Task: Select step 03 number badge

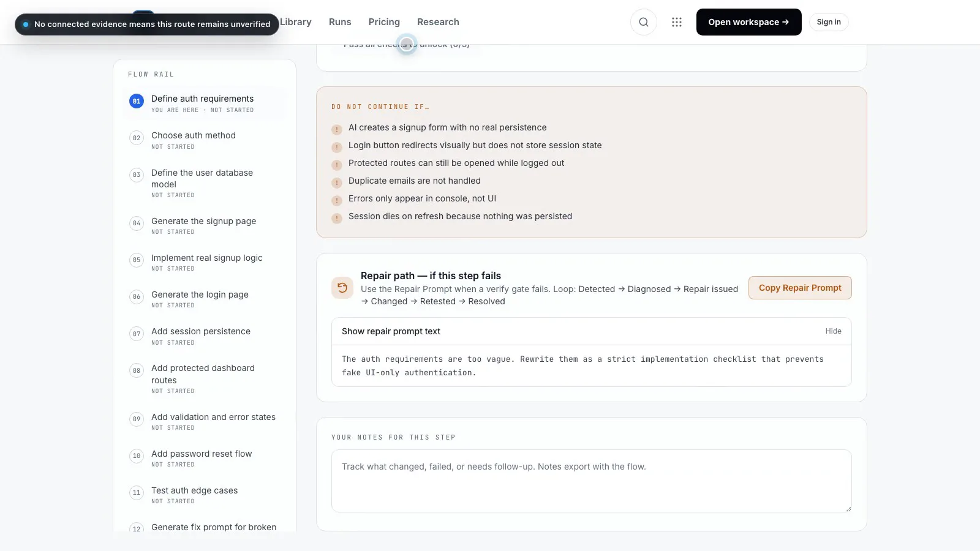Action: pyautogui.click(x=137, y=174)
